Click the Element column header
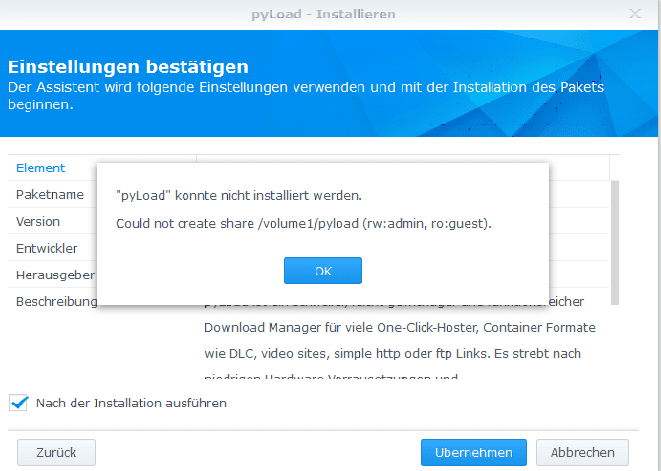The height and width of the screenshot is (471, 661). coord(40,168)
